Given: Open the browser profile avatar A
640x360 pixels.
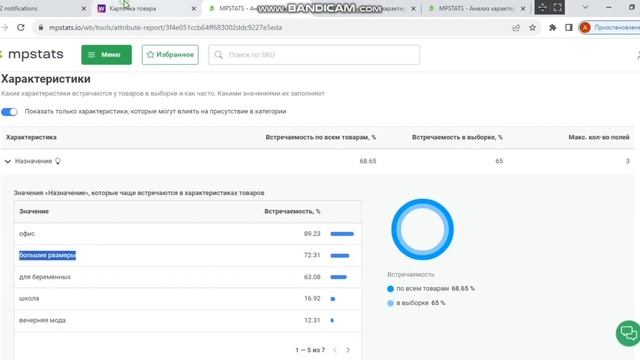Looking at the screenshot, I should coord(585,28).
